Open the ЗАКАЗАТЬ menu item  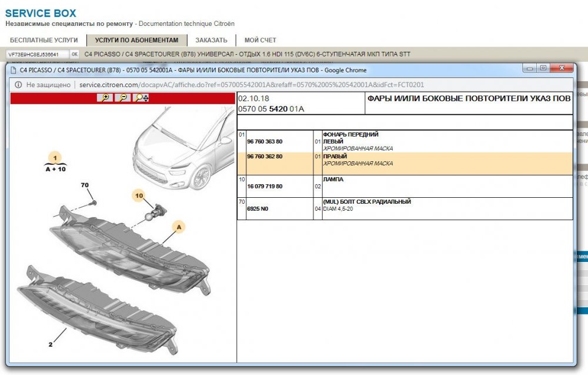tap(211, 40)
